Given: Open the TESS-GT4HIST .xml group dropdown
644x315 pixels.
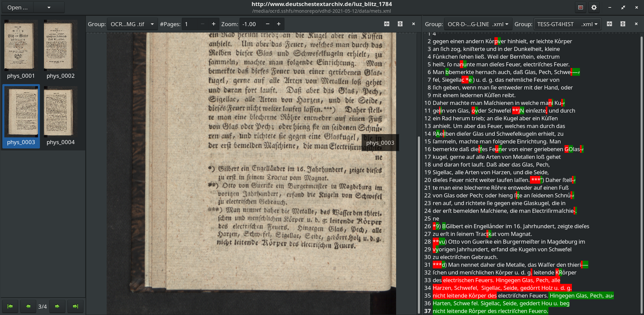Looking at the screenshot, I should click(568, 24).
